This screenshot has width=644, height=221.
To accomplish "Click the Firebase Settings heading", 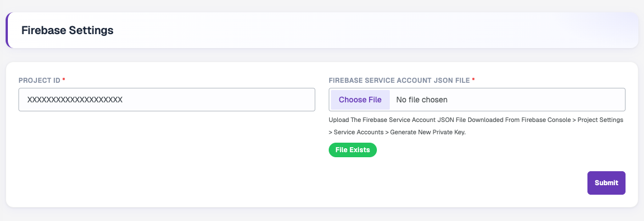I will click(67, 30).
